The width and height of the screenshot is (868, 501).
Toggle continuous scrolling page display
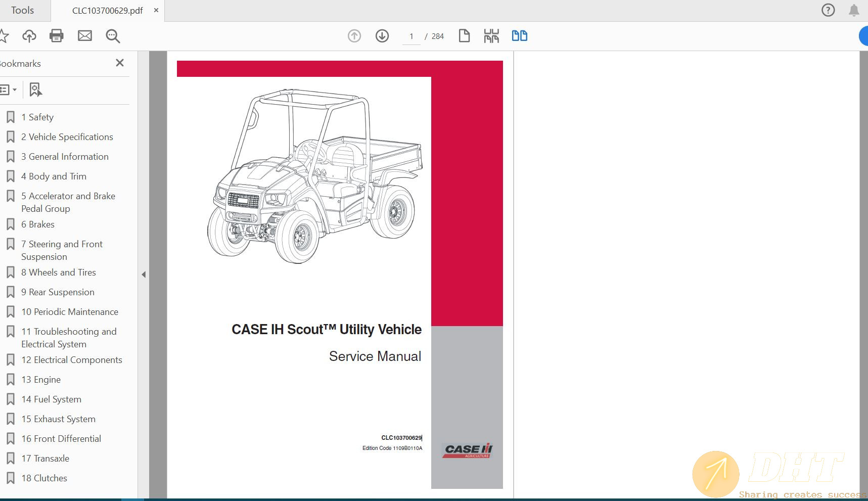tap(490, 36)
